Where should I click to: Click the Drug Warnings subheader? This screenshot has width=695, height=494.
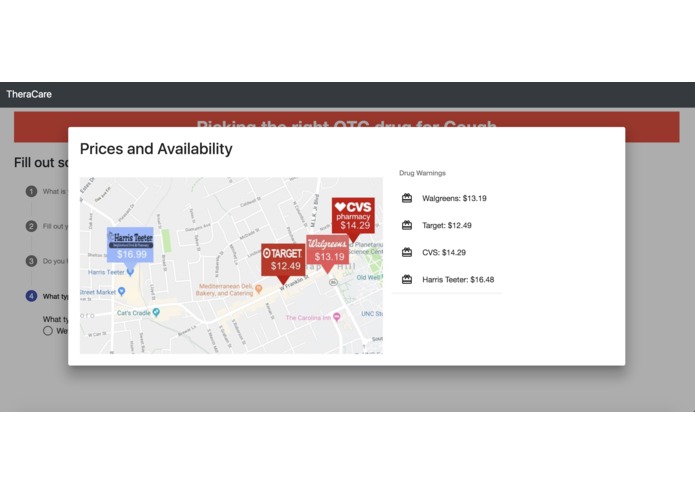(x=422, y=173)
